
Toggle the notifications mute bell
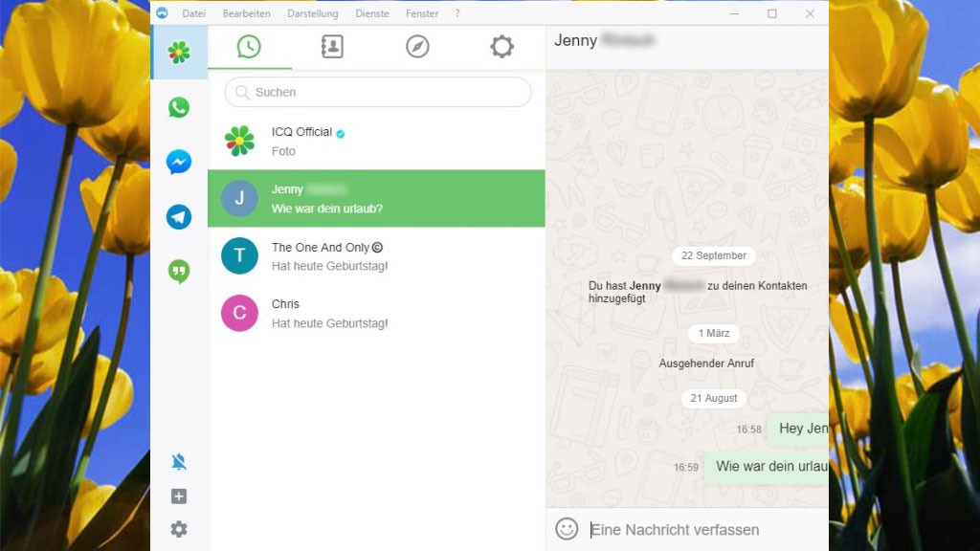[x=179, y=462]
